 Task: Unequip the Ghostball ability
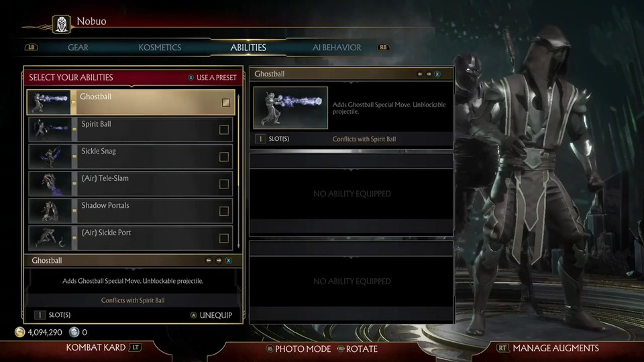point(211,315)
